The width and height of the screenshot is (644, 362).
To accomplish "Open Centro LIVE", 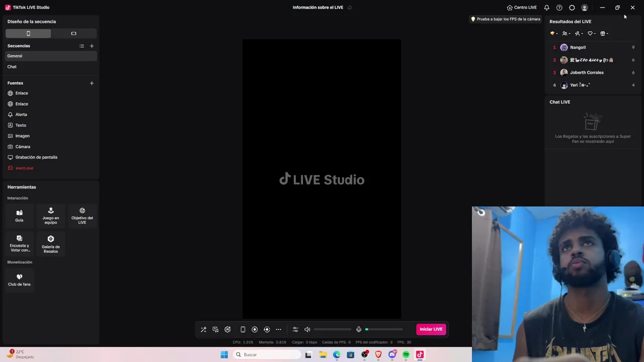I will point(522,8).
